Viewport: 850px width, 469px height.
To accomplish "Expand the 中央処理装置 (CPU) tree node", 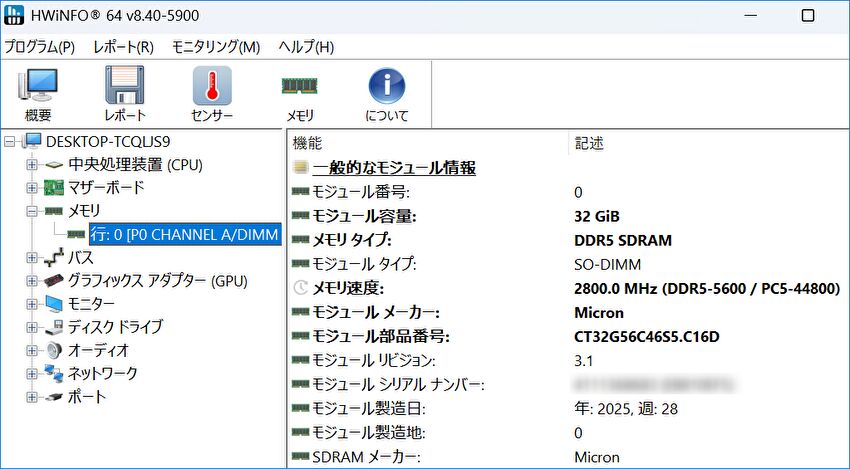I will [32, 164].
